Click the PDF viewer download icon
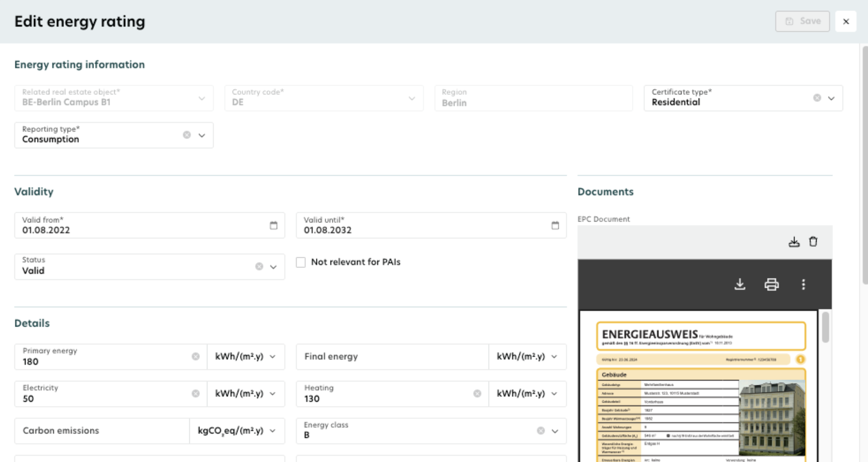868x462 pixels. 740,284
